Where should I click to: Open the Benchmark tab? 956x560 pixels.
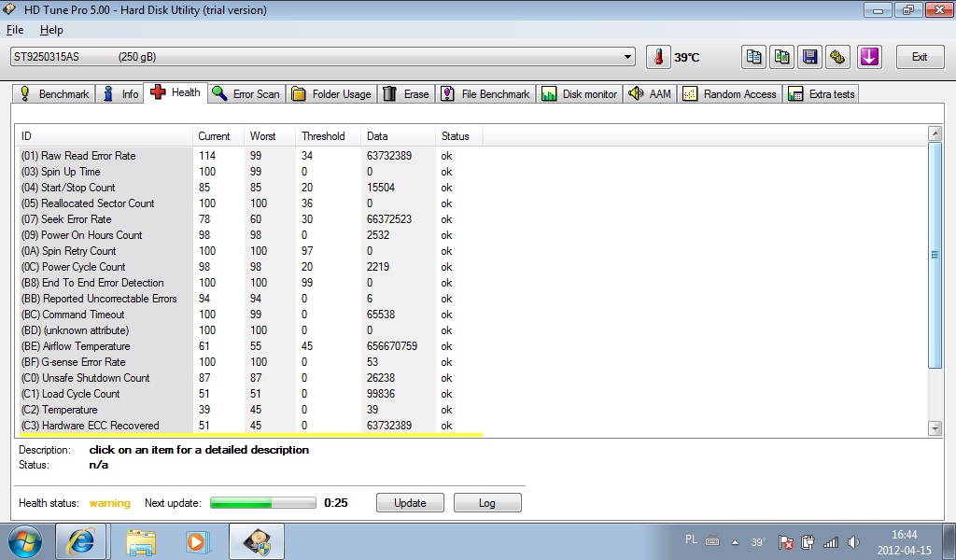click(x=54, y=94)
